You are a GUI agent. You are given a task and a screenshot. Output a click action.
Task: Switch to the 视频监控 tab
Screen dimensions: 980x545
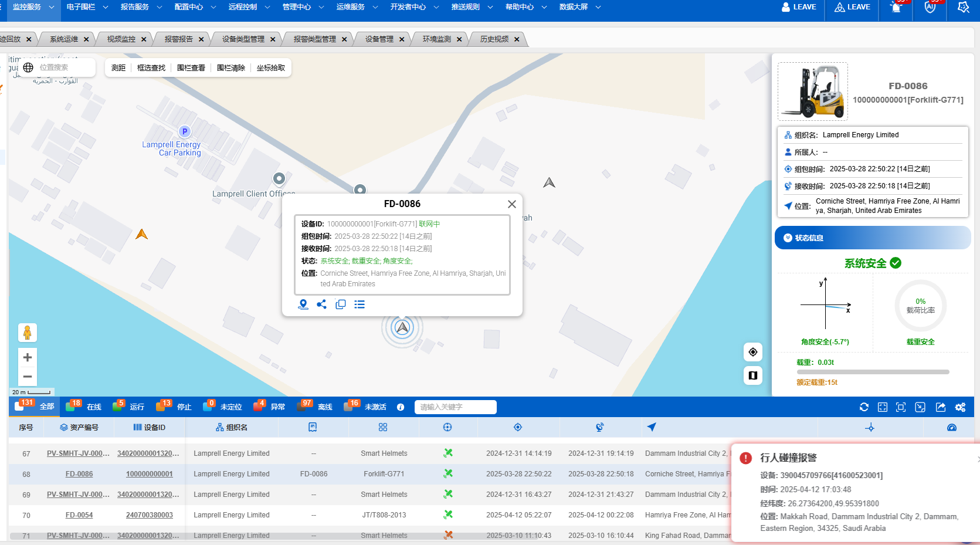pos(121,39)
